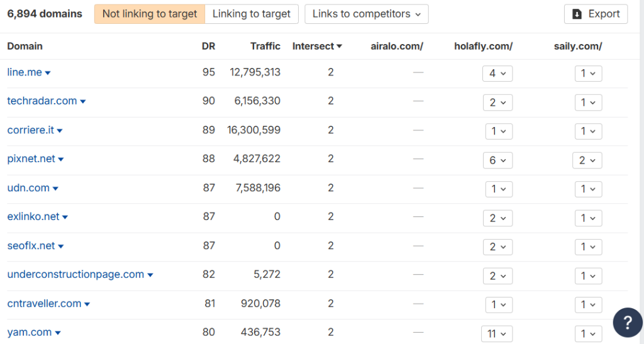This screenshot has height=344, width=644.
Task: Click the saily.com/ column header
Action: 578,46
